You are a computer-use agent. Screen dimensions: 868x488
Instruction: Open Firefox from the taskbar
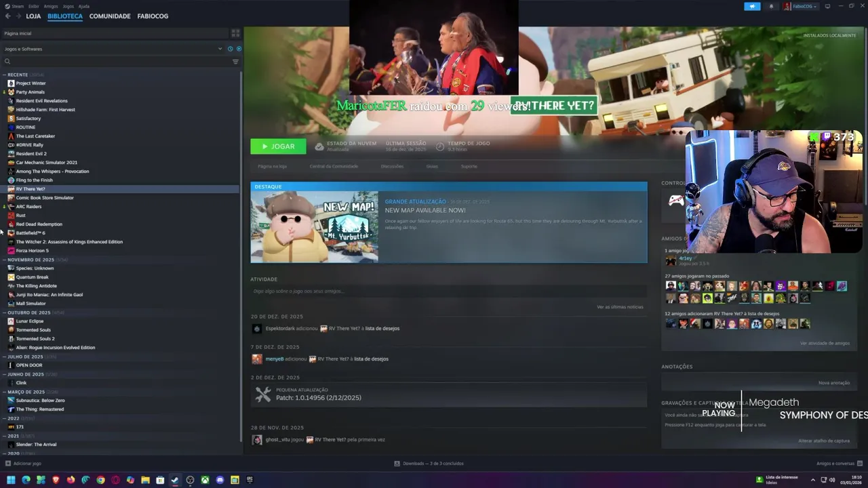(x=71, y=480)
